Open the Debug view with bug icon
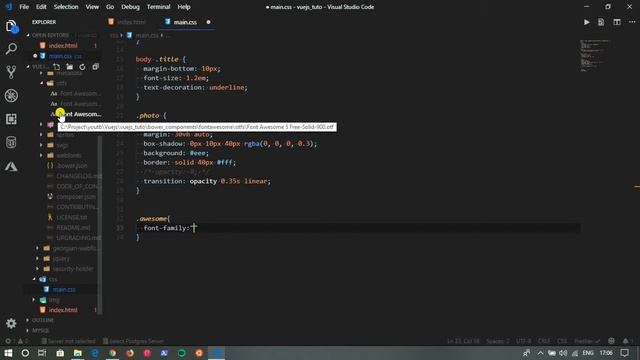The width and height of the screenshot is (640, 360). 11,96
